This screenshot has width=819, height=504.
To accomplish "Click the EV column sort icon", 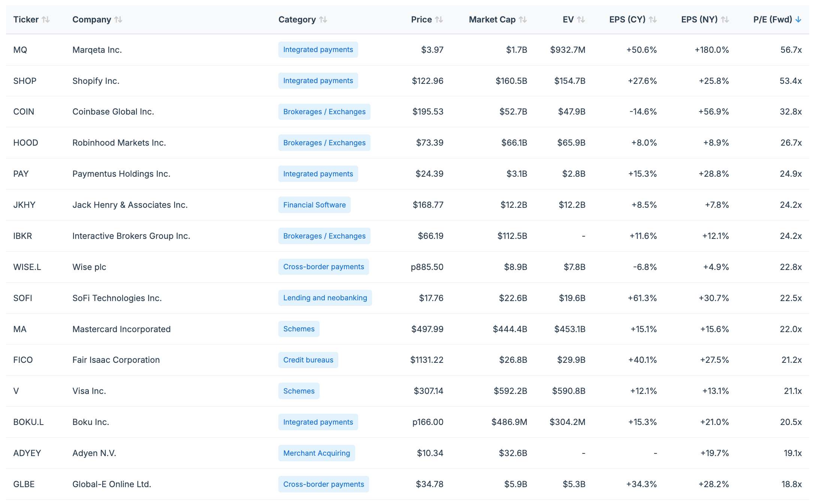I will click(x=581, y=19).
